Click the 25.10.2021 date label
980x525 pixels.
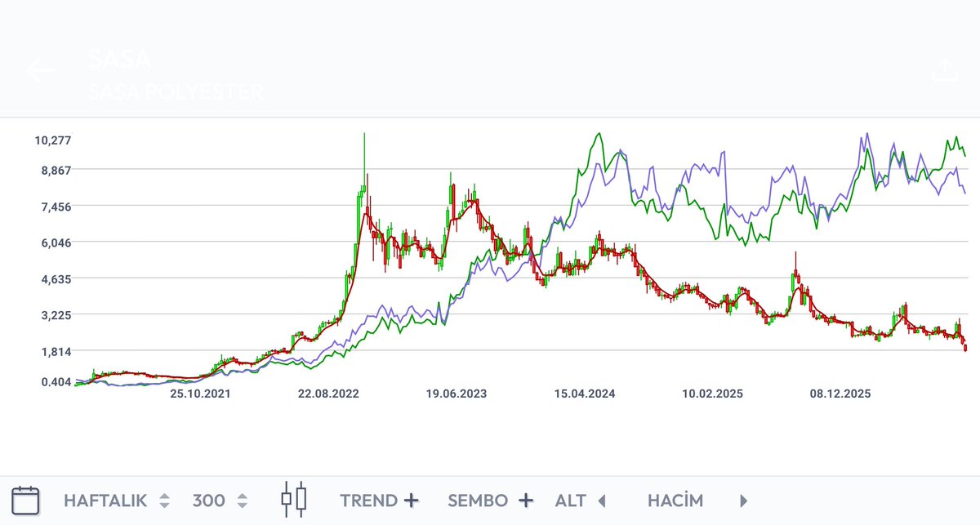tap(200, 394)
